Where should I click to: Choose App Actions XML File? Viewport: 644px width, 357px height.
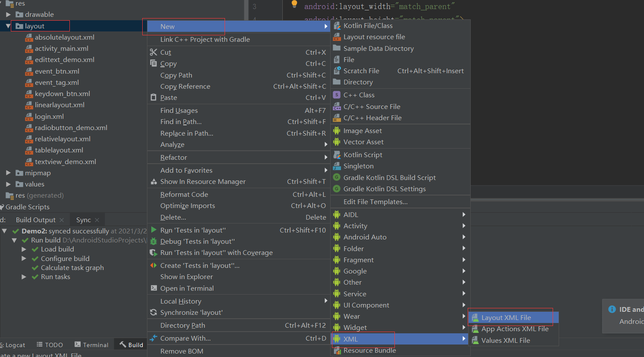513,329
